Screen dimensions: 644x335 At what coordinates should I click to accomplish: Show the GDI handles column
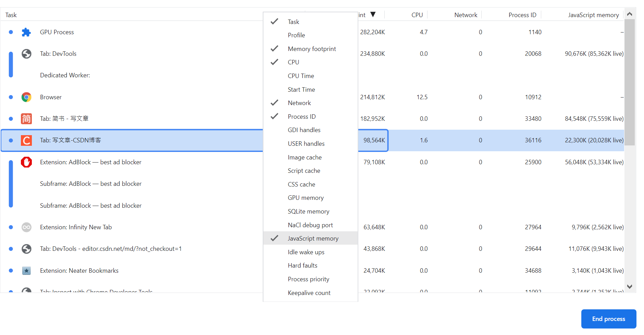tap(311, 130)
